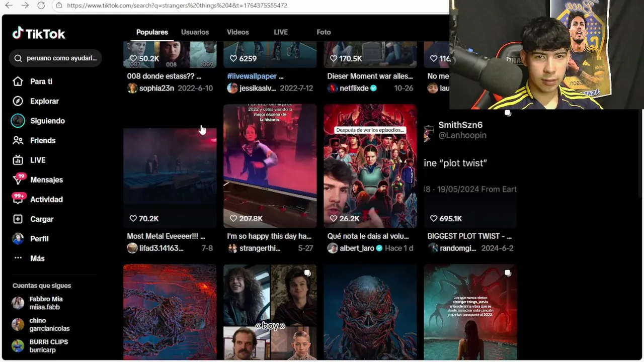644x362 pixels.
Task: Open followed account BURRI CLIPS burricarp
Action: tap(49, 346)
